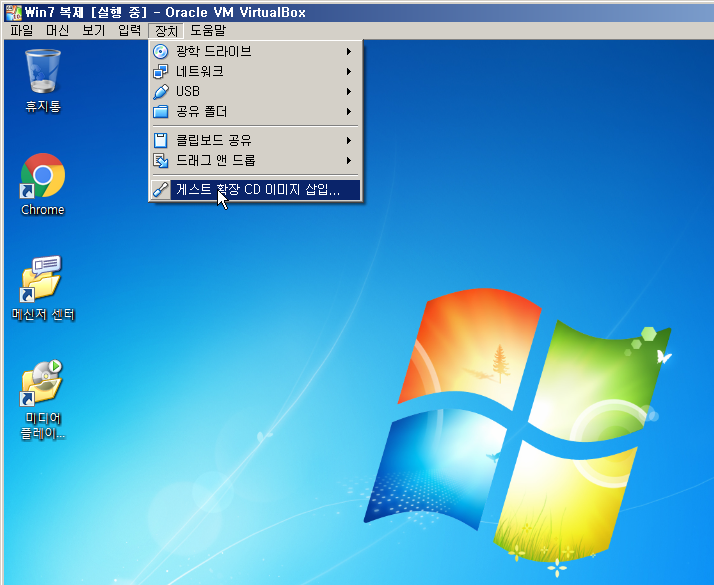Image resolution: width=714 pixels, height=585 pixels.
Task: Click the 휴지통 label under recycle bin
Action: tap(43, 107)
